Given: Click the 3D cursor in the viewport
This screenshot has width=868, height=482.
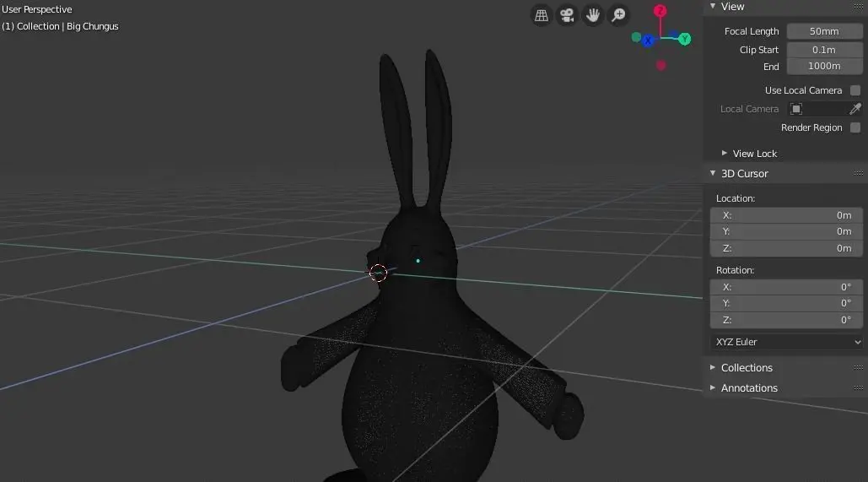Looking at the screenshot, I should tap(378, 273).
